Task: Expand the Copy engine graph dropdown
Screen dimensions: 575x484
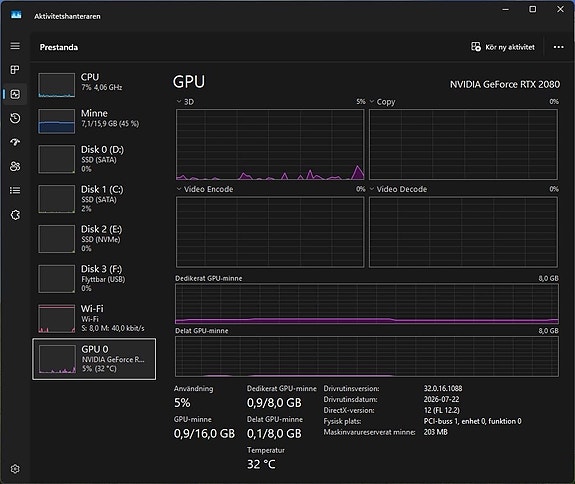Action: coord(372,102)
